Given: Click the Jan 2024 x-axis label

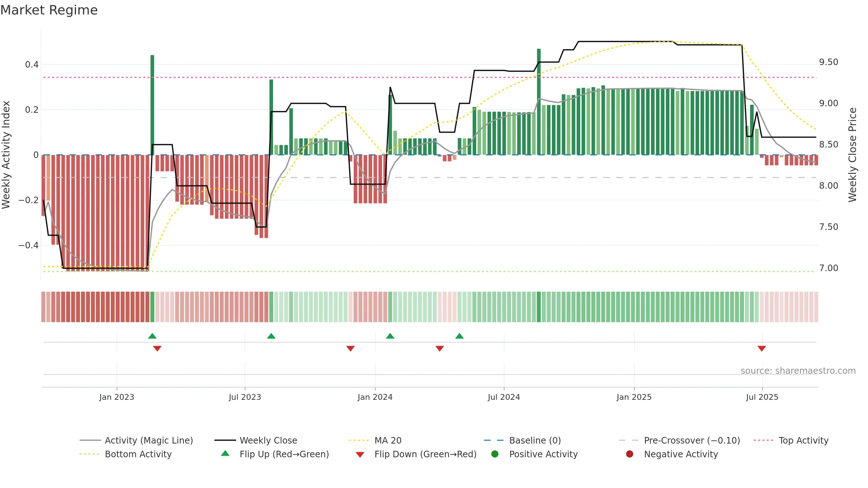Looking at the screenshot, I should pos(375,397).
